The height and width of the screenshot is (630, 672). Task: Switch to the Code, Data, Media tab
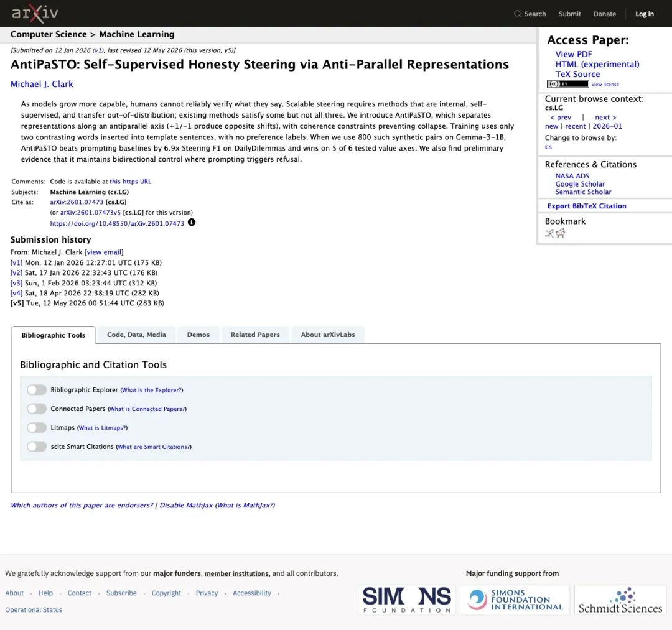tap(136, 335)
